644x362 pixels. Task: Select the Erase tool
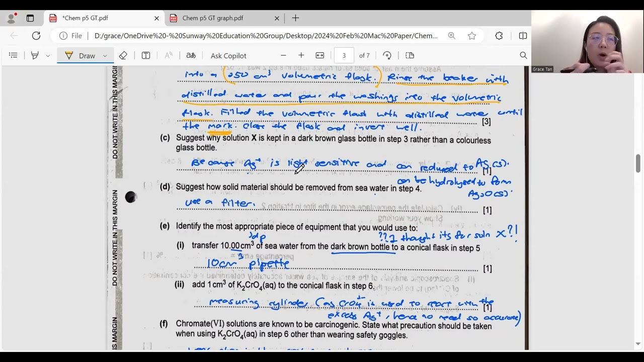(123, 55)
